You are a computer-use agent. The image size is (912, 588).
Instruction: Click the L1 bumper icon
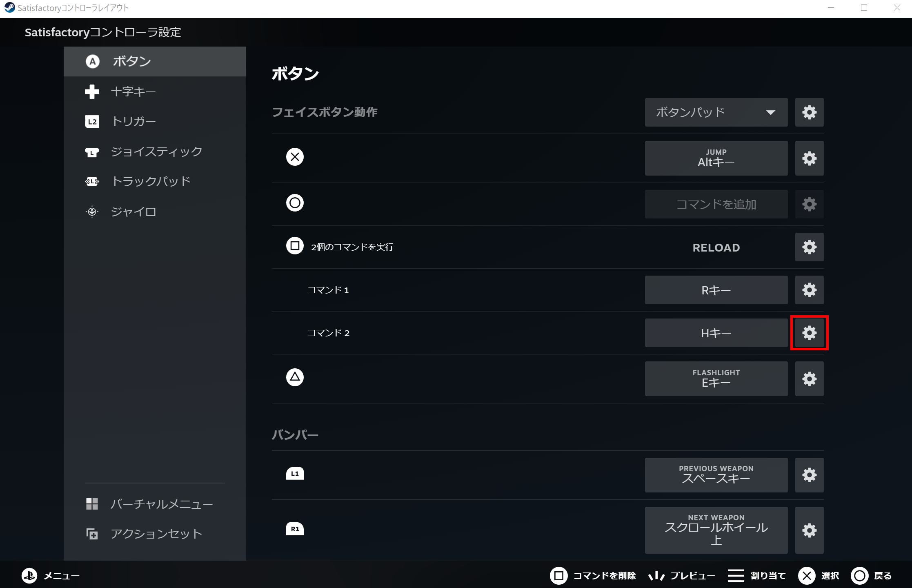[295, 474]
